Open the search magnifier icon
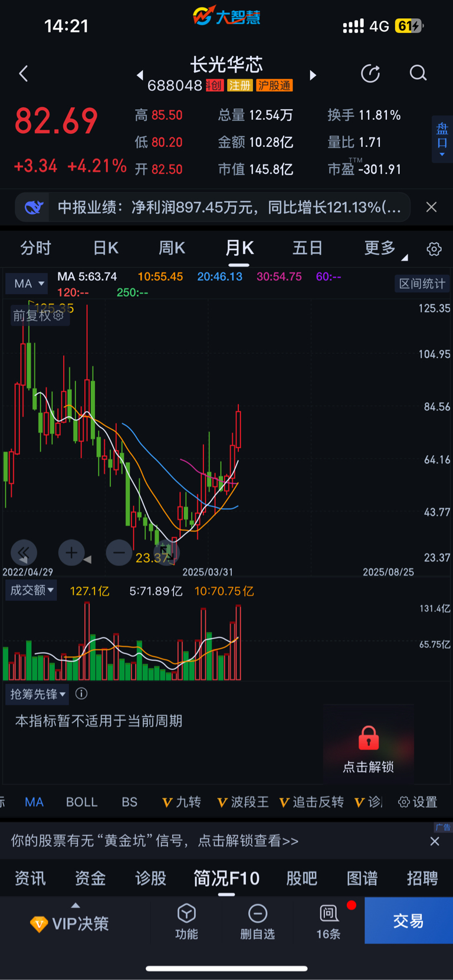Image resolution: width=453 pixels, height=980 pixels. (418, 73)
